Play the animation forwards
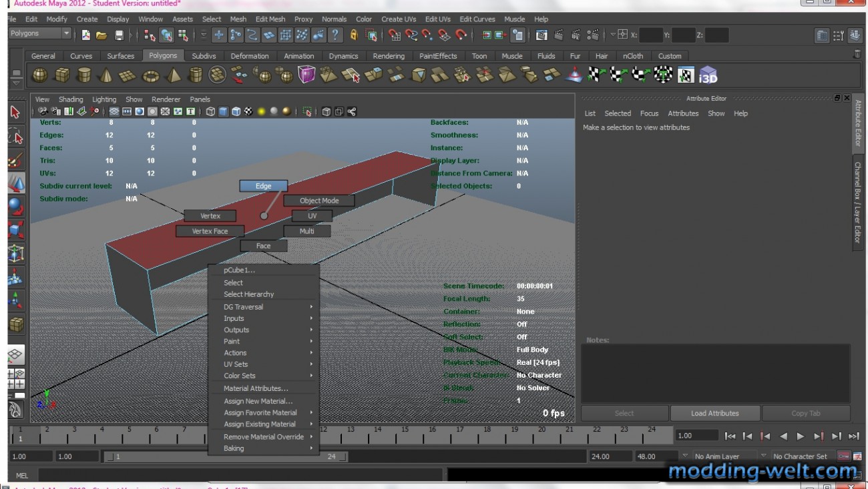 [801, 436]
